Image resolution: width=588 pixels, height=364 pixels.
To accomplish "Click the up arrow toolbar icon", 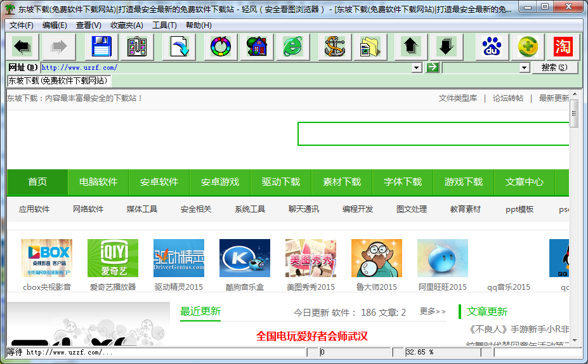I will [x=411, y=47].
